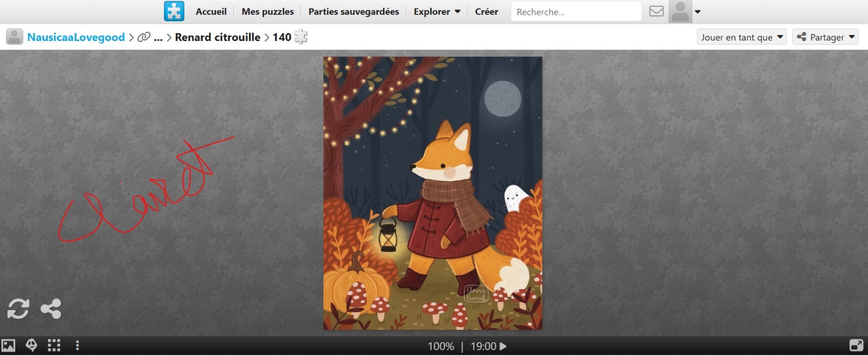868x356 pixels.
Task: Open Mes puzzles
Action: [x=268, y=11]
